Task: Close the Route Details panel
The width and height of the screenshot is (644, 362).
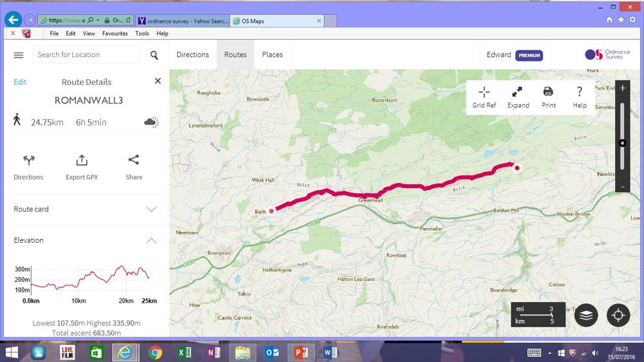Action: click(158, 81)
